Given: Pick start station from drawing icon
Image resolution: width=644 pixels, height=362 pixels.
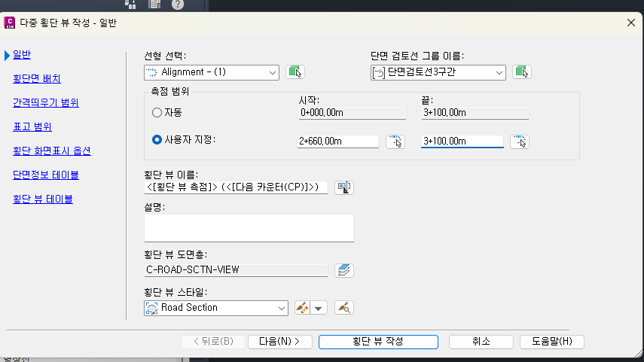Looking at the screenshot, I should point(395,141).
